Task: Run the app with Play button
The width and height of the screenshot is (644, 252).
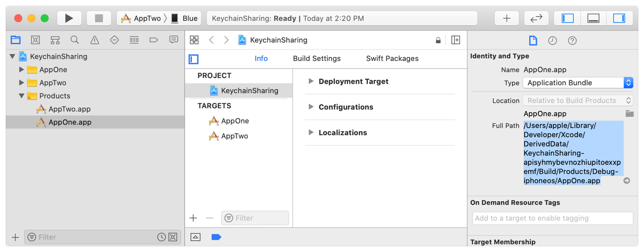Action: coord(69,18)
